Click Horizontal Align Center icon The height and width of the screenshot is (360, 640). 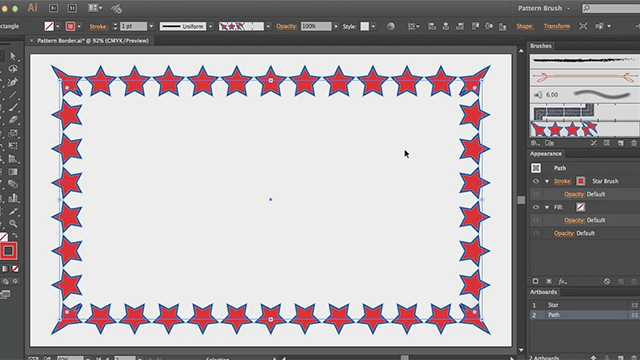pos(446,27)
